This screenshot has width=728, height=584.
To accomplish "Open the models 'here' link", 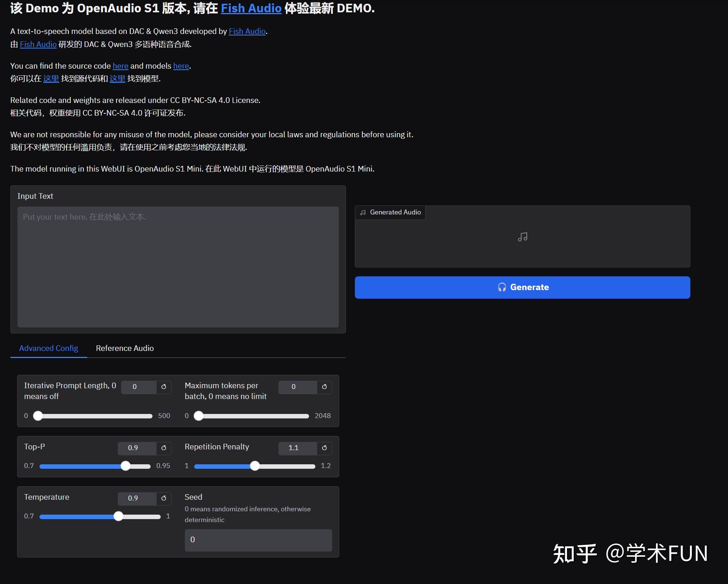I will point(181,66).
